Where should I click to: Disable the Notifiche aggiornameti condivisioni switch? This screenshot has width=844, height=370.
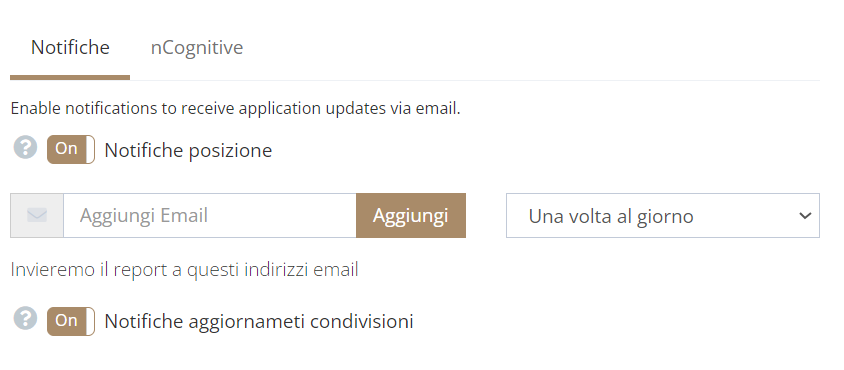tap(71, 321)
